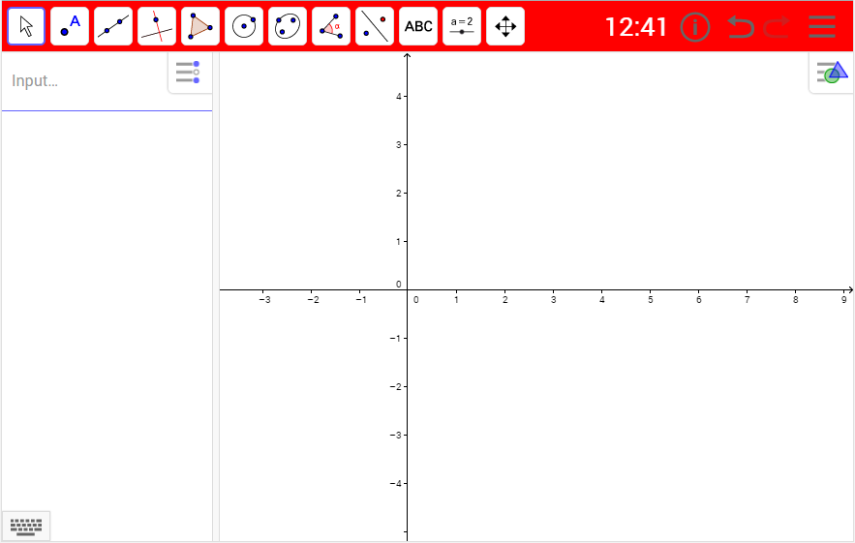Open the Graphics view style bar
The height and width of the screenshot is (543, 855).
tap(831, 73)
